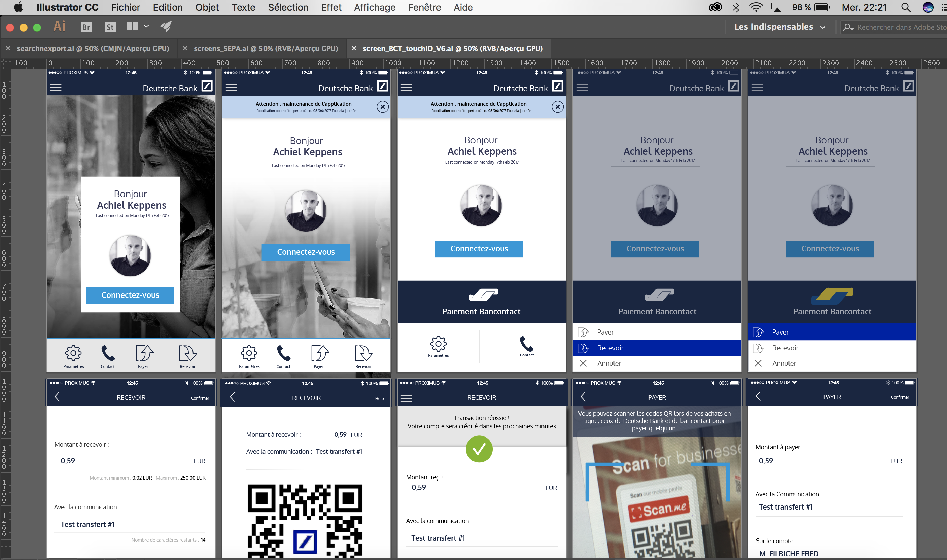Open the Fichier menu
This screenshot has width=947, height=560.
(125, 7)
